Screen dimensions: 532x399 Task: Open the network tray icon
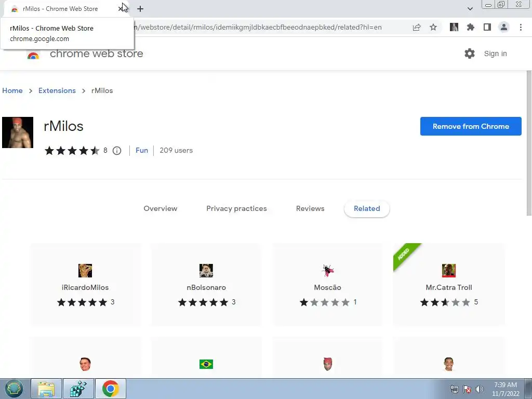point(454,389)
